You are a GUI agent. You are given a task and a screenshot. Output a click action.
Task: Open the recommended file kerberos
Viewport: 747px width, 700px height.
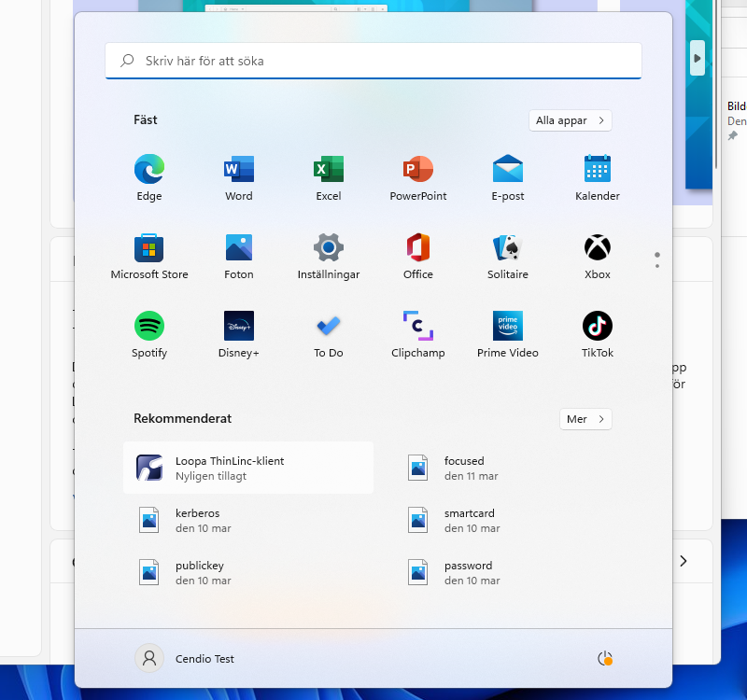248,520
